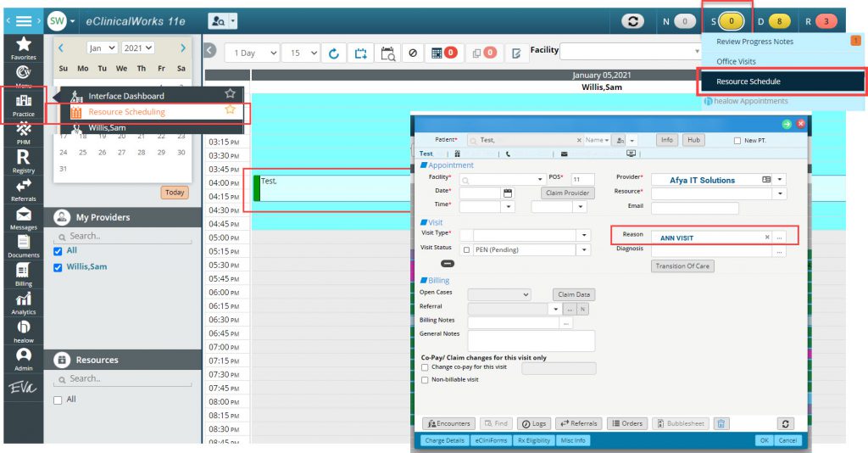The height and width of the screenshot is (453, 868).
Task: Expand the Visit Type dropdown
Action: tap(584, 235)
